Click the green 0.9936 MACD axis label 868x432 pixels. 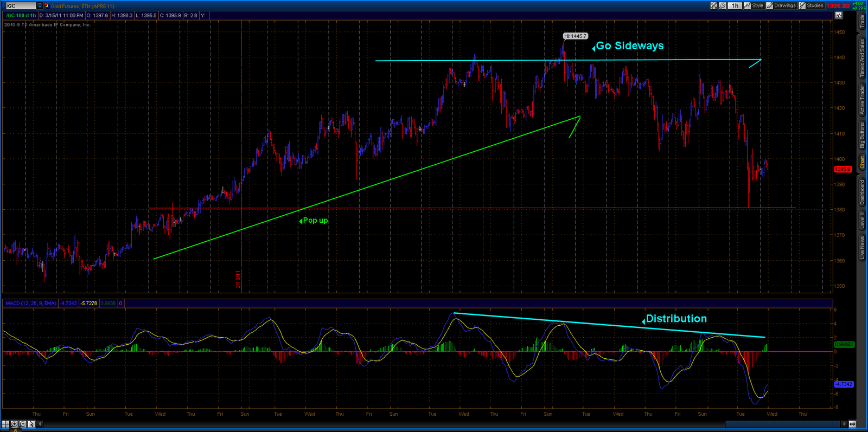844,345
